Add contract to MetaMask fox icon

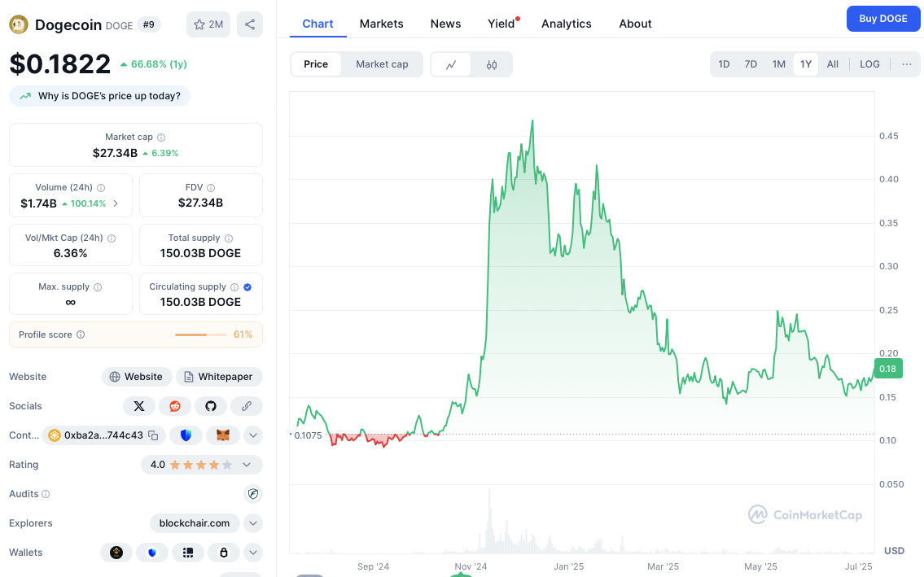click(x=223, y=435)
